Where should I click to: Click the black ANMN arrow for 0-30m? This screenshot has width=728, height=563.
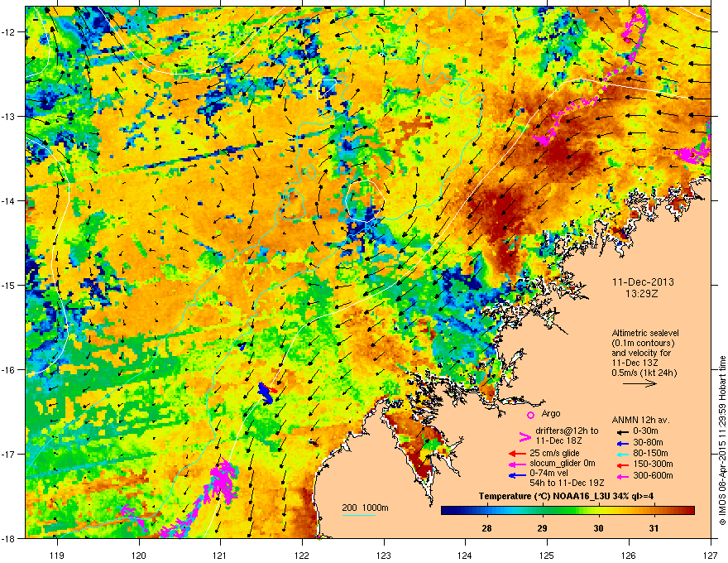click(622, 431)
